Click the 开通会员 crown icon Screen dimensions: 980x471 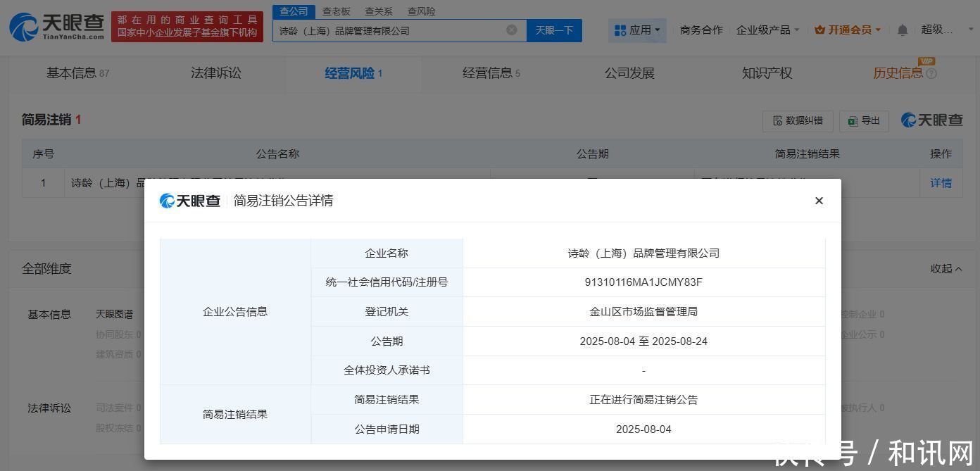pos(819,30)
